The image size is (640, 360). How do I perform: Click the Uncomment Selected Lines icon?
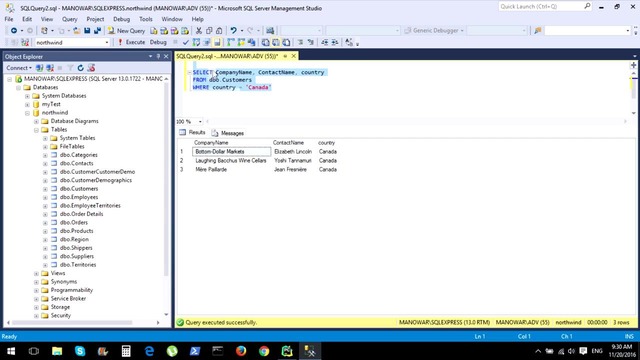pyautogui.click(x=311, y=42)
